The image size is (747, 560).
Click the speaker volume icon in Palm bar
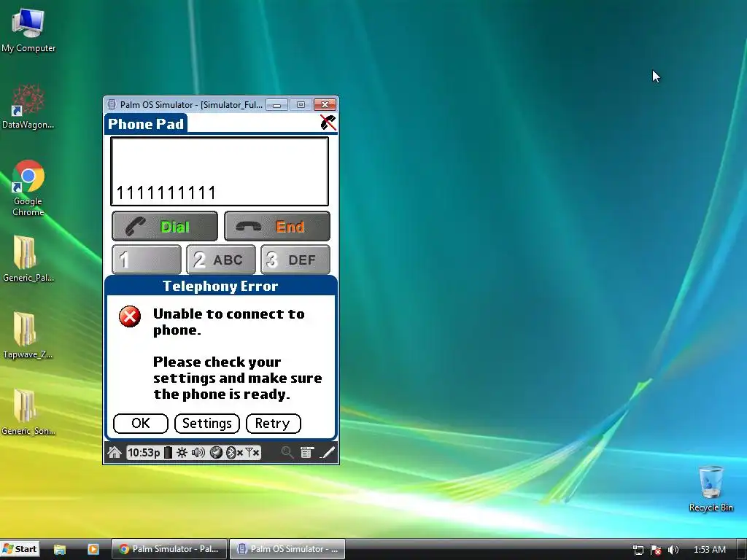tap(198, 452)
